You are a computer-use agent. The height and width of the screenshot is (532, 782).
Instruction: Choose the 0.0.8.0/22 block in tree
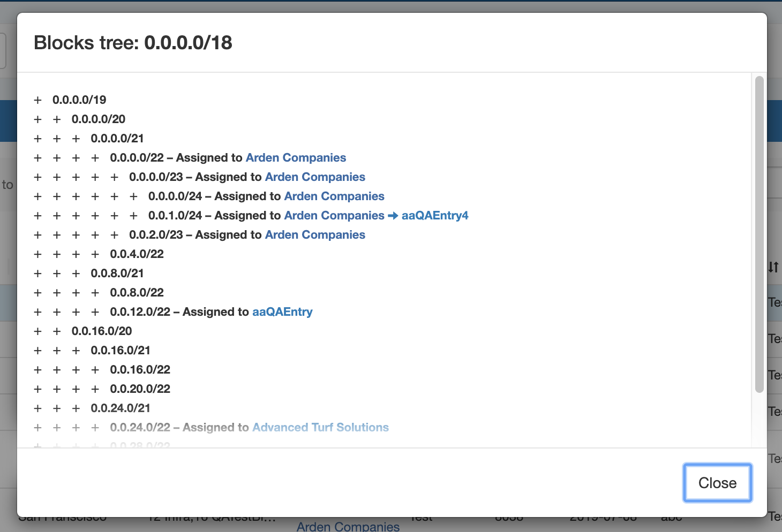pos(137,293)
